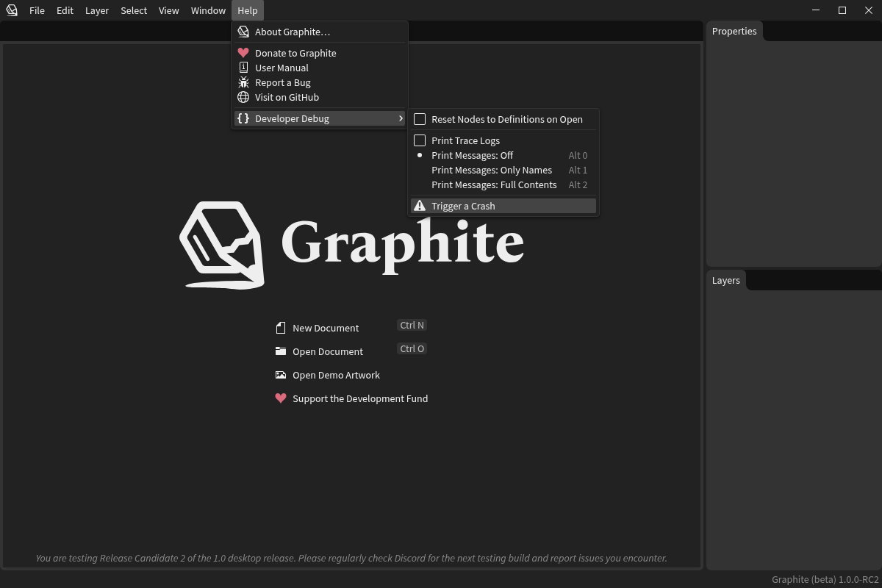This screenshot has width=882, height=588.
Task: Toggle the Print Trace Logs checkbox
Action: point(420,140)
